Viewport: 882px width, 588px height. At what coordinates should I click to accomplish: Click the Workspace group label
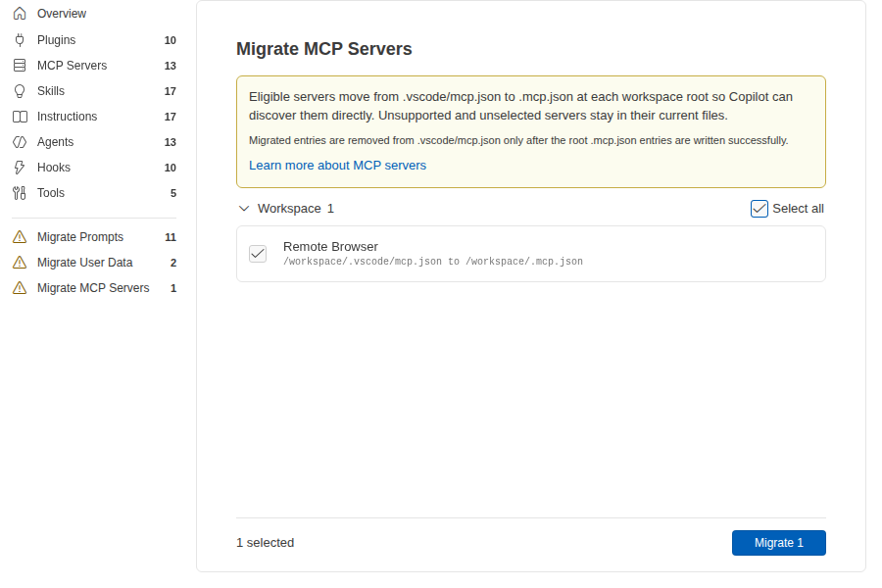point(289,209)
